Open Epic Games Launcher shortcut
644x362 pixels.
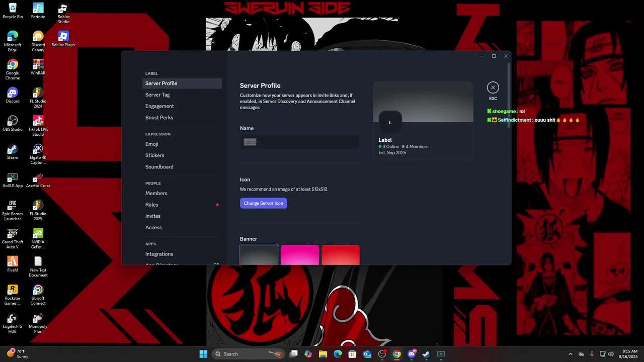[x=13, y=210]
